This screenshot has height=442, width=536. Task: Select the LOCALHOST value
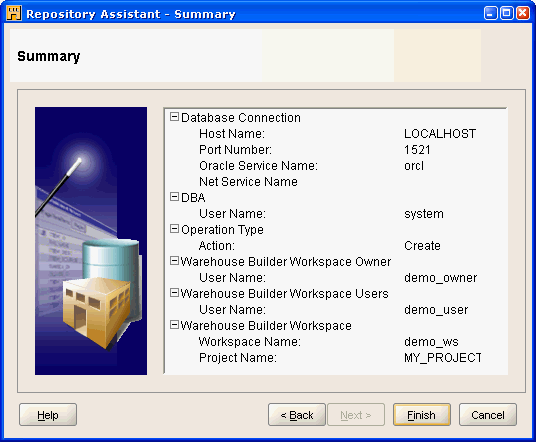click(440, 134)
